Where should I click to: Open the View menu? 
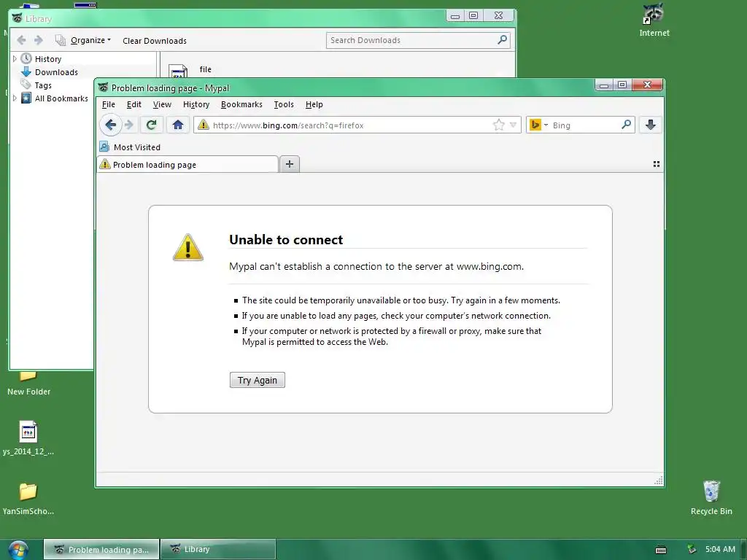(x=162, y=104)
